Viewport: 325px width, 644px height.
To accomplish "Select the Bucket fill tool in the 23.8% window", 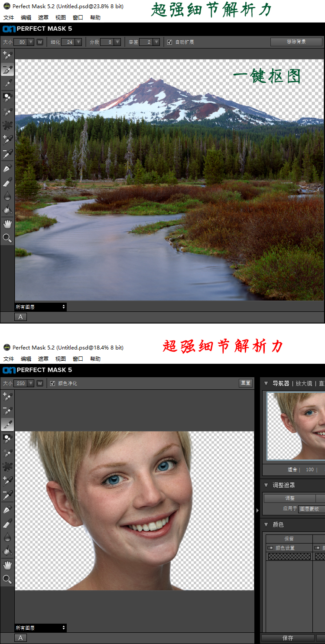I will pyautogui.click(x=7, y=210).
